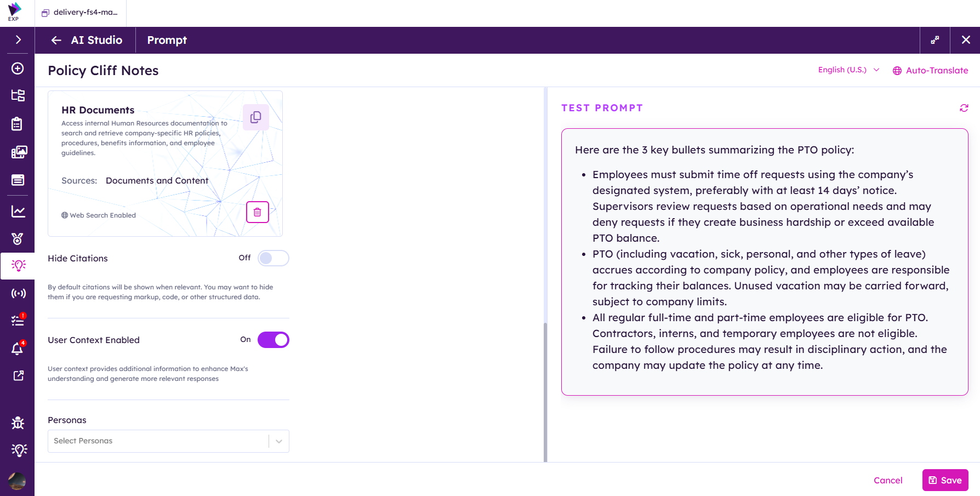Click the lightbulb AI Studio sidebar icon
This screenshot has width=980, height=496.
coord(18,266)
